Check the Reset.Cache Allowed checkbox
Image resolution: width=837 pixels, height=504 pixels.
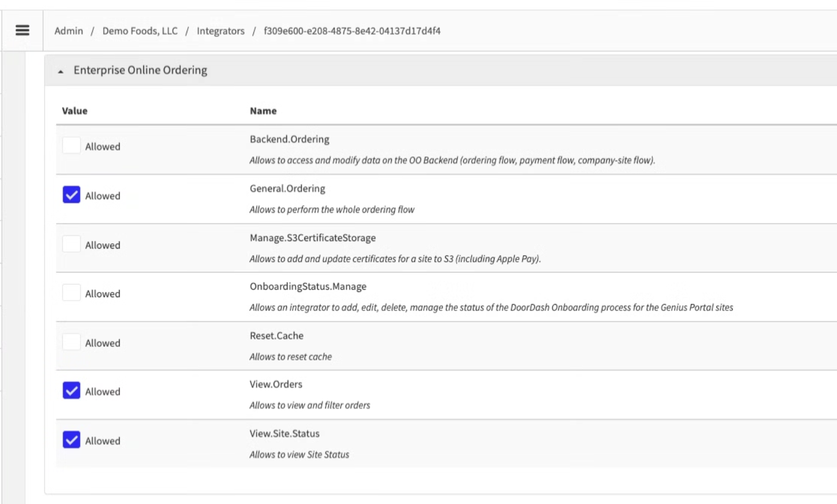pos(71,342)
